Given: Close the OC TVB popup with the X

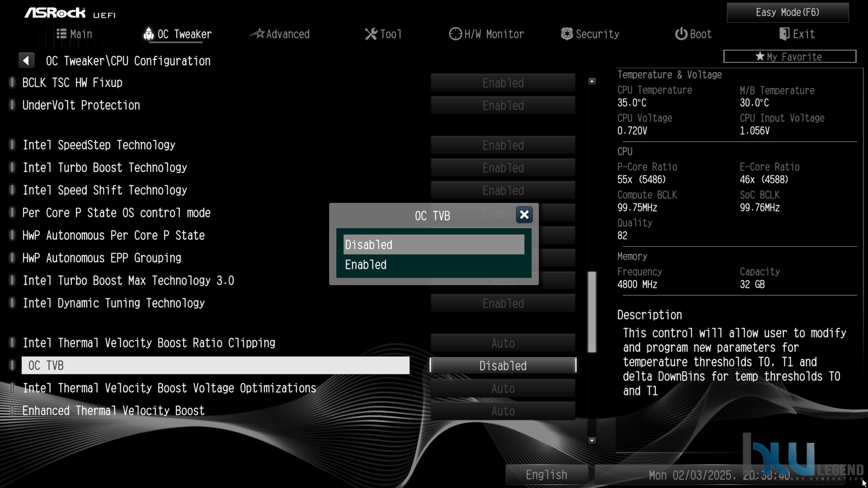Looking at the screenshot, I should pyautogui.click(x=524, y=215).
